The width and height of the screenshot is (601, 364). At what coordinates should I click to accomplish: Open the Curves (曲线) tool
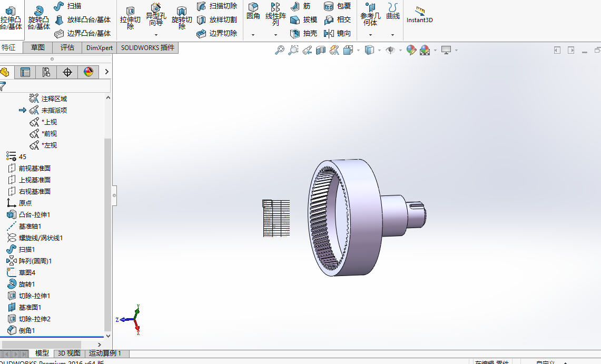(x=393, y=12)
